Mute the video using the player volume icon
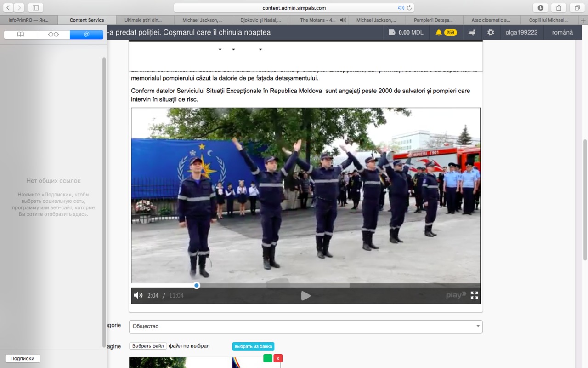 pos(138,295)
